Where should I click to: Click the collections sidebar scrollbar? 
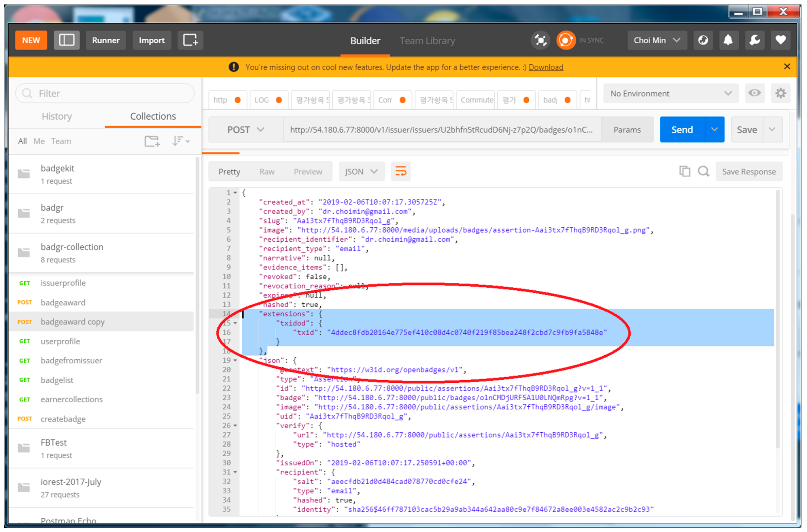[197, 275]
